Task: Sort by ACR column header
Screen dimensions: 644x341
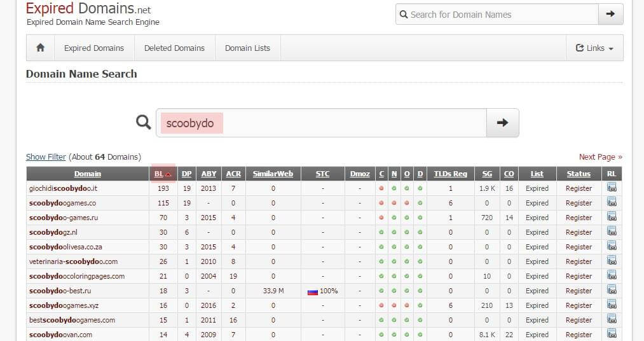Action: point(233,174)
